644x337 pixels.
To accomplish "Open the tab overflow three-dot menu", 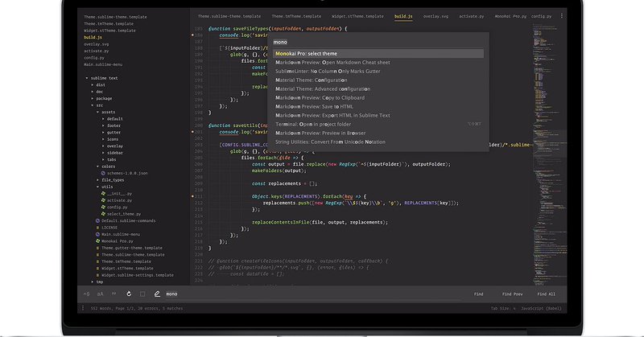I will (561, 16).
